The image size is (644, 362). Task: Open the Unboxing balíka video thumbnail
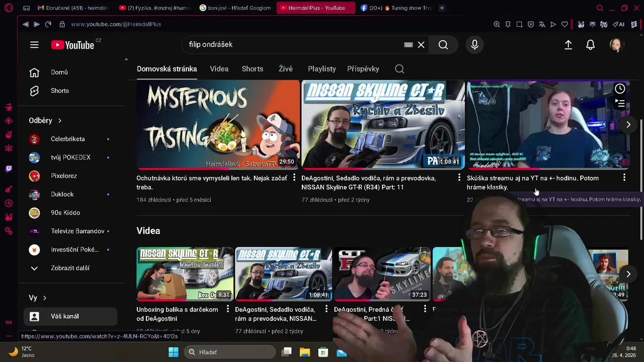tap(185, 274)
